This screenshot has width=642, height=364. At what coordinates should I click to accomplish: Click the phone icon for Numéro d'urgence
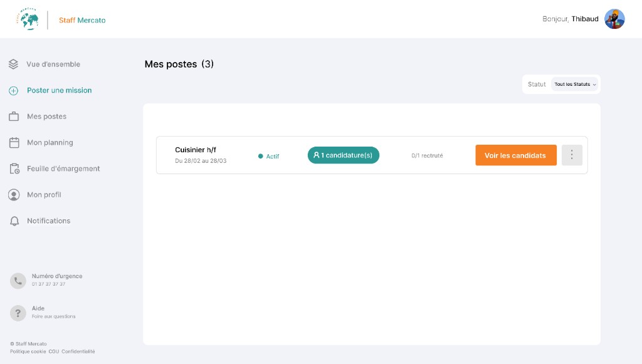18,281
